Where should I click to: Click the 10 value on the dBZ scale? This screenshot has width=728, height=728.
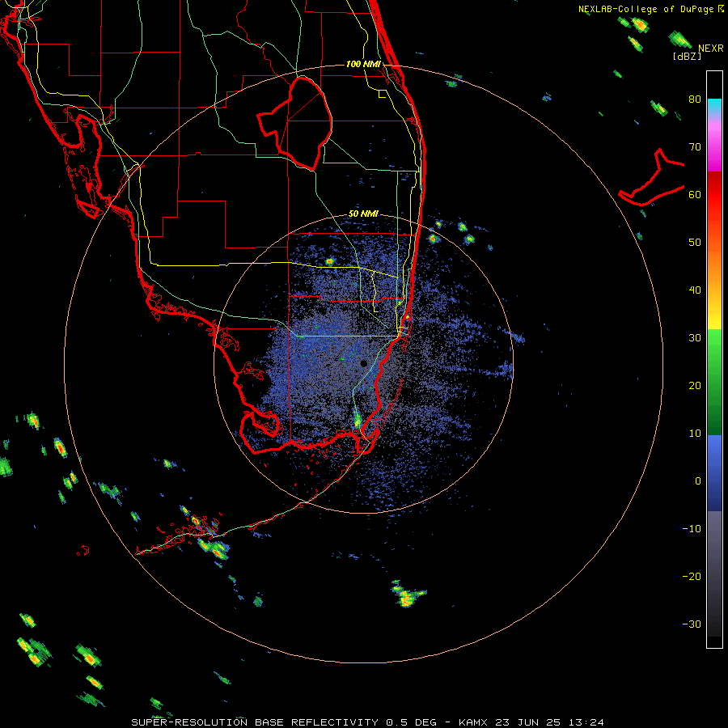tap(695, 434)
